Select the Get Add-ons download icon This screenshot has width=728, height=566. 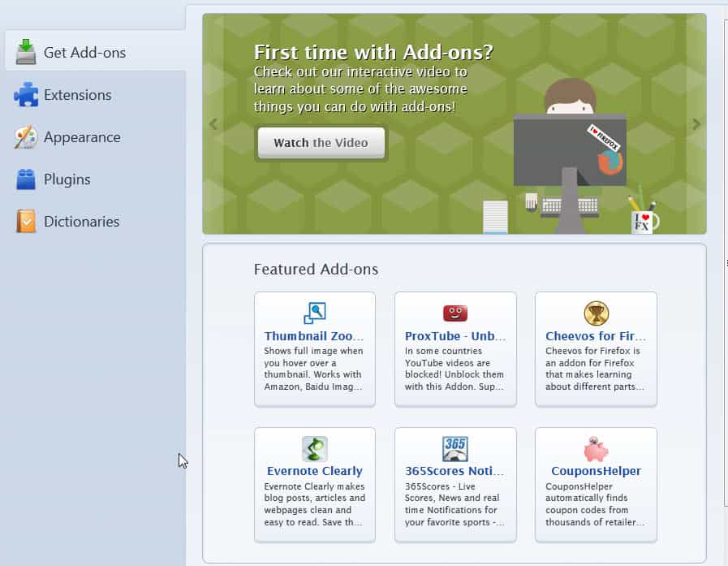coord(27,51)
